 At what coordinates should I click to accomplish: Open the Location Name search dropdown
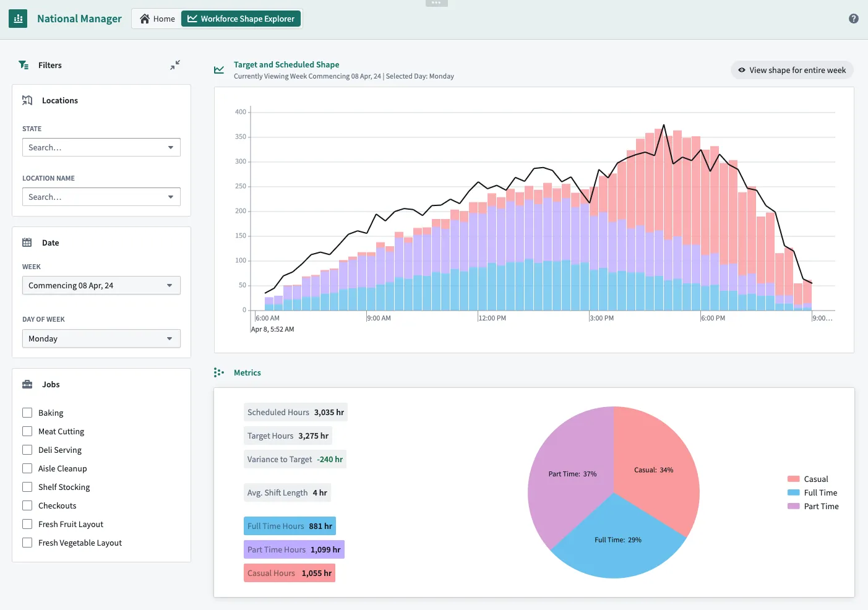coord(101,197)
